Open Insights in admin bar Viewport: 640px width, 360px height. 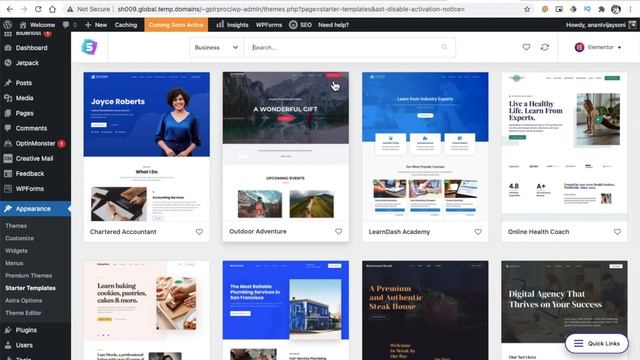tap(232, 25)
